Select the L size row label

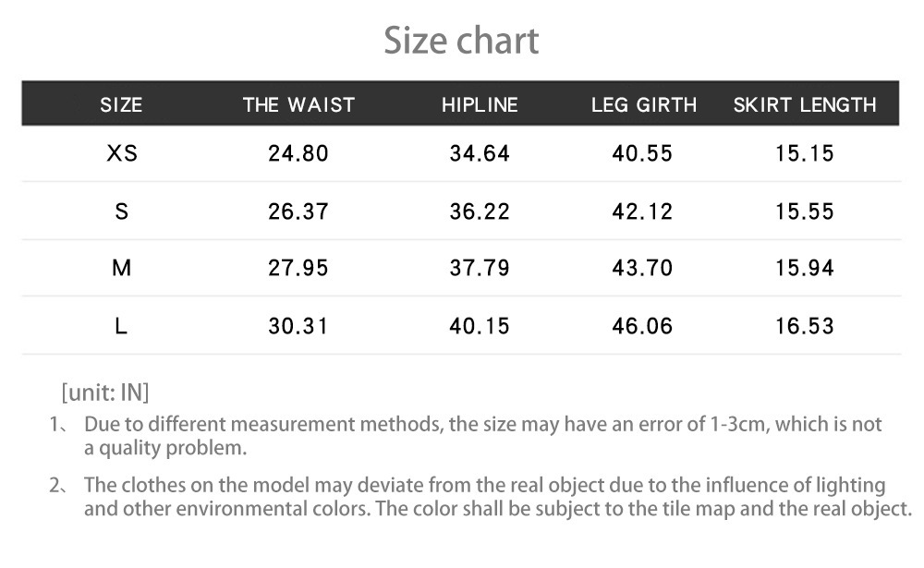point(122,326)
